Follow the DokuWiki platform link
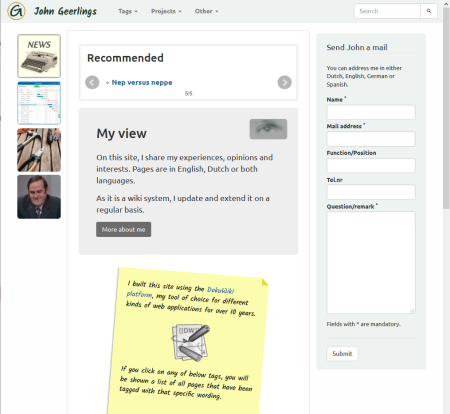 pos(180,292)
